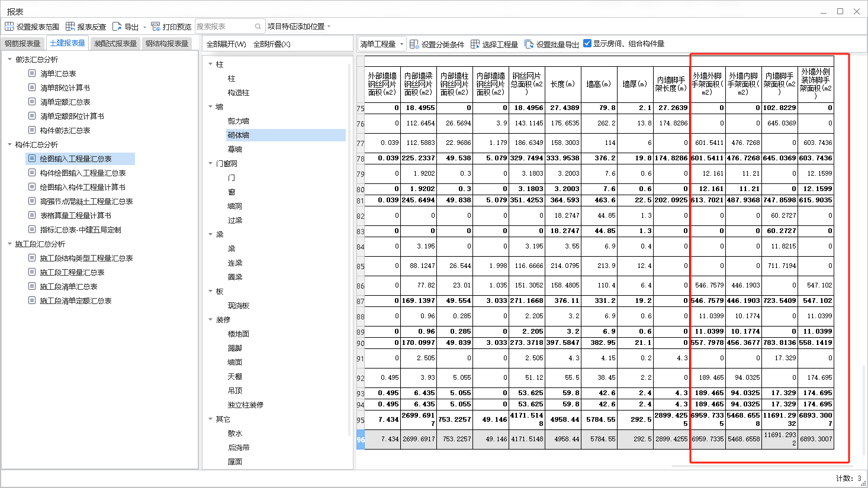Collapse the 门窗洞 category
The image size is (868, 488).
210,163
